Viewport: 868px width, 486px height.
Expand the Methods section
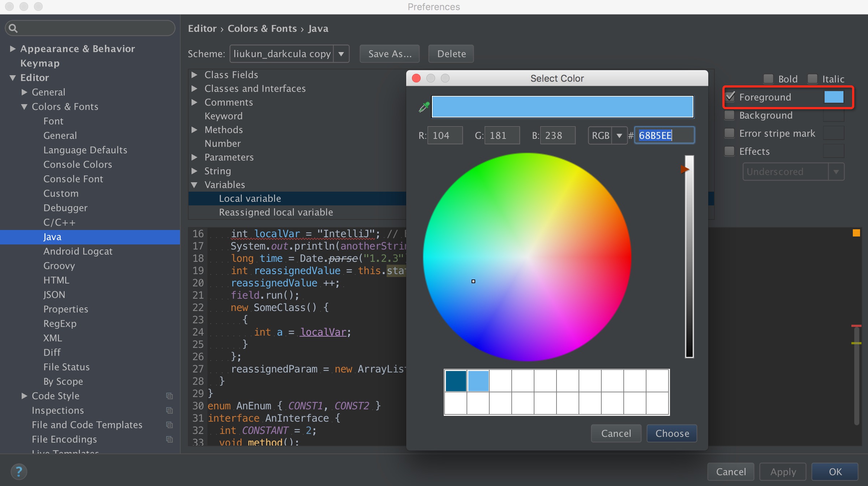[x=196, y=130]
